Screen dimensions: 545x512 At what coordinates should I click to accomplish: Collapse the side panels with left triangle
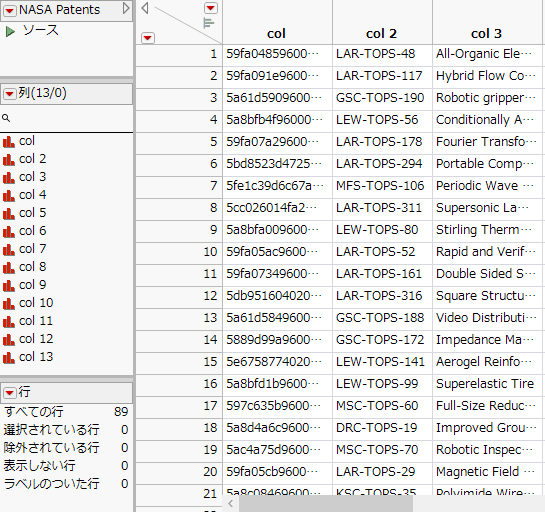(145, 8)
